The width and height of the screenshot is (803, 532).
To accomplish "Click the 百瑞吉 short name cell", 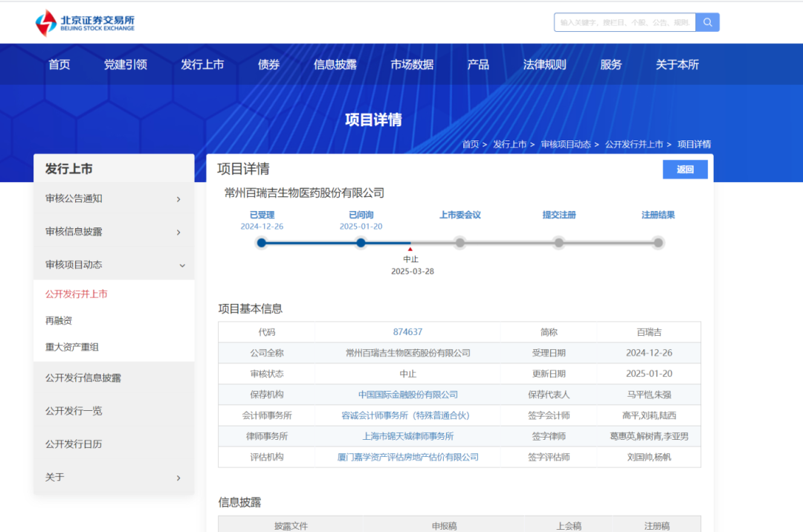I will [649, 332].
